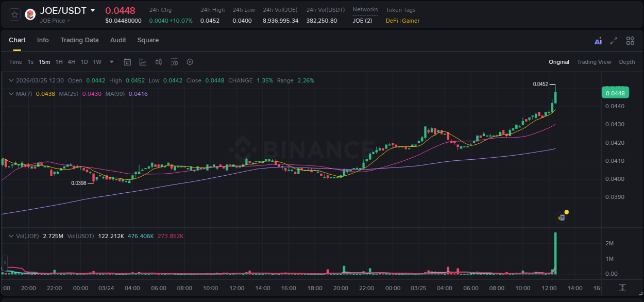Open the extra timeframes dropdown arrow
The height and width of the screenshot is (302, 644).
click(110, 62)
